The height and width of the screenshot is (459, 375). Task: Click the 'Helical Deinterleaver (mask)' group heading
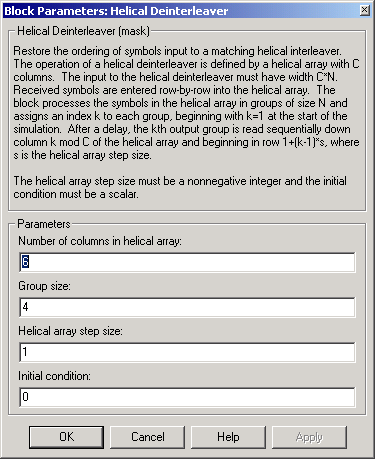[83, 31]
